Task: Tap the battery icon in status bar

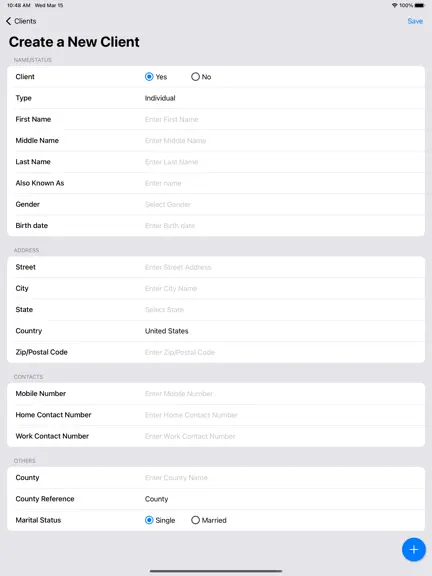Action: 420,6
